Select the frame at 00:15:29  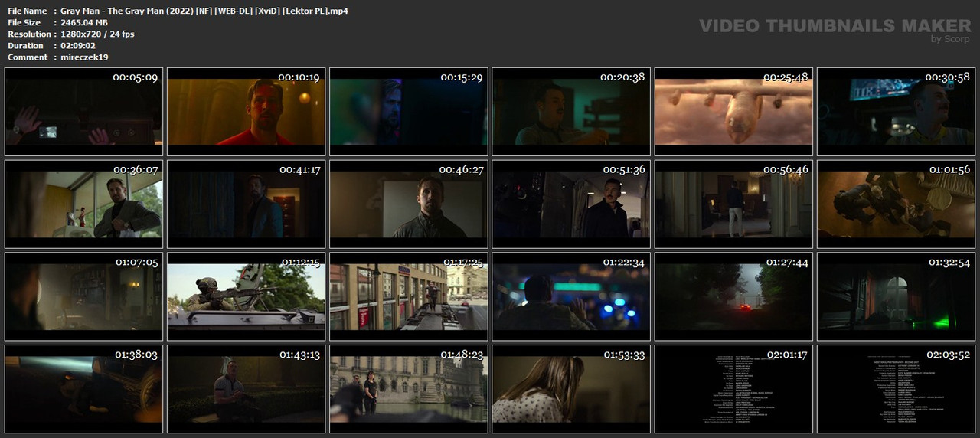tap(408, 112)
